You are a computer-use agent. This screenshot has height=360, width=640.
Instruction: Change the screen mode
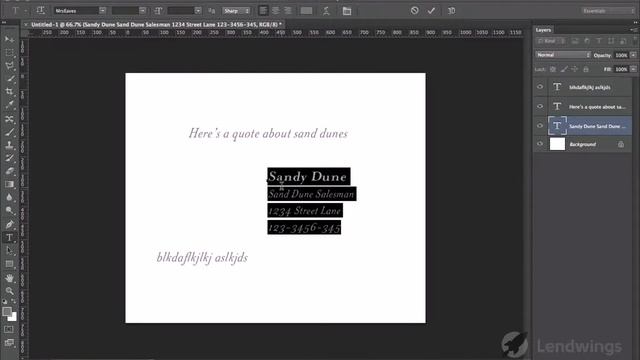click(x=9, y=342)
